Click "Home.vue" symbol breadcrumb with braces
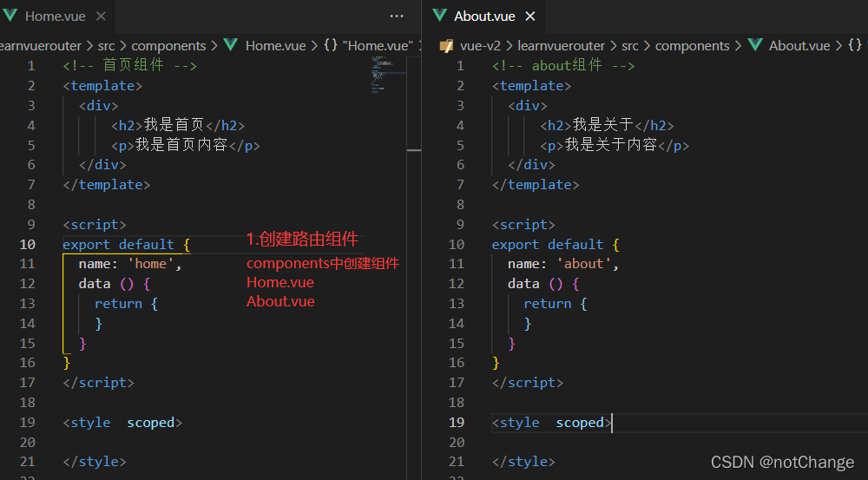 [369, 46]
